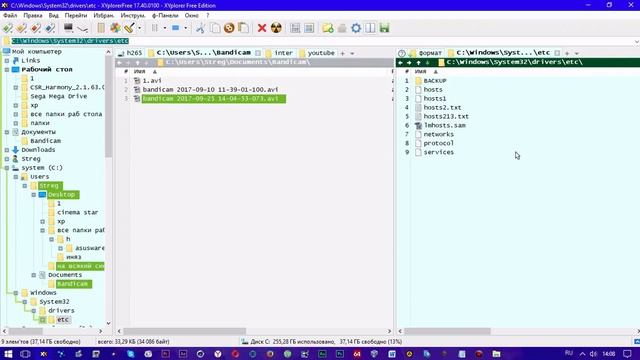Viewport: 640px width, 360px height.
Task: Click the address bar path field
Action: (x=318, y=41)
